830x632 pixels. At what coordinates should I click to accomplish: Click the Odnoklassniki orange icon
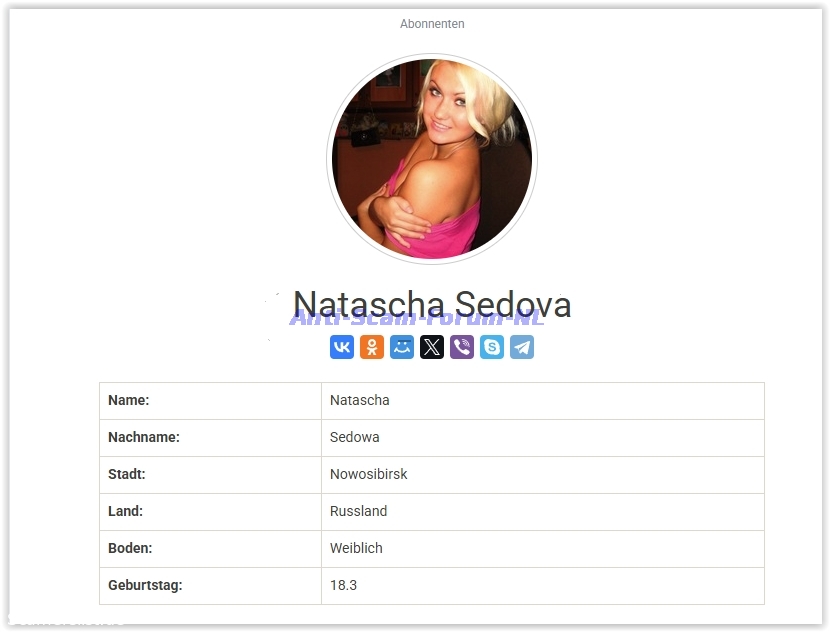(372, 347)
